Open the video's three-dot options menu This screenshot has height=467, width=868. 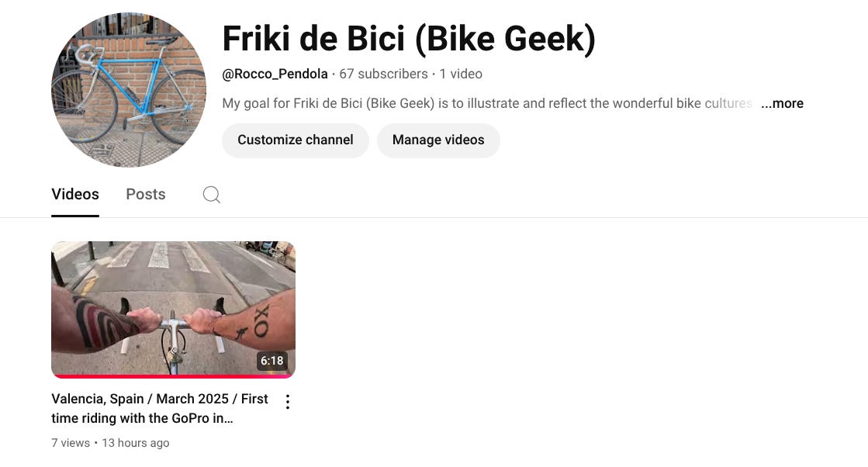coord(287,402)
